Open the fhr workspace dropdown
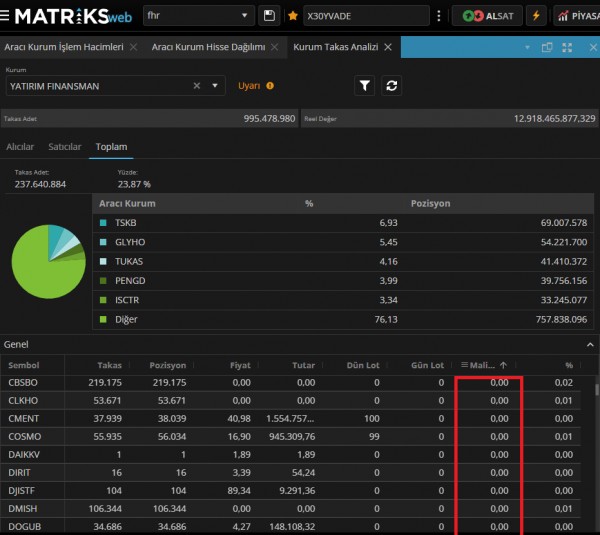 [x=198, y=16]
